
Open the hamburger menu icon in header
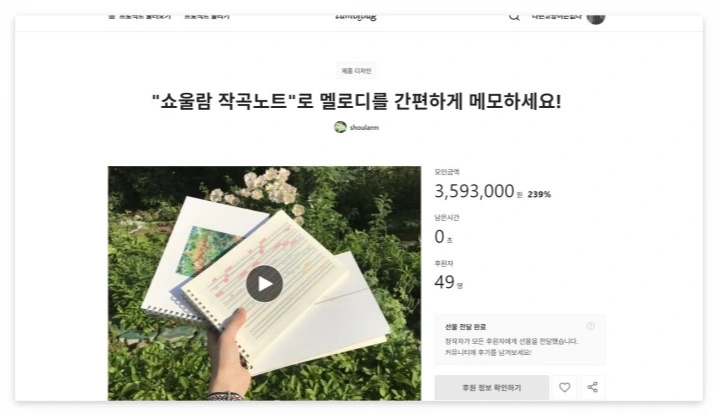[112, 17]
